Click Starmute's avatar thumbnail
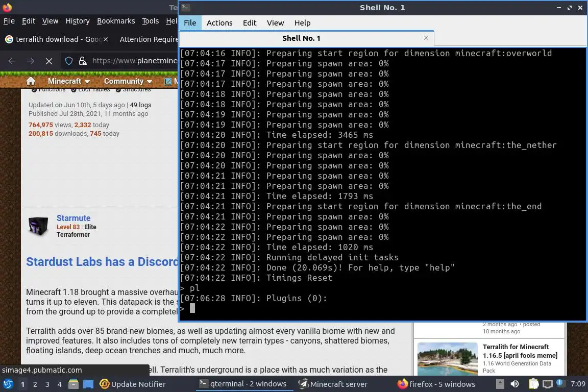The width and height of the screenshot is (588, 392). point(39,227)
